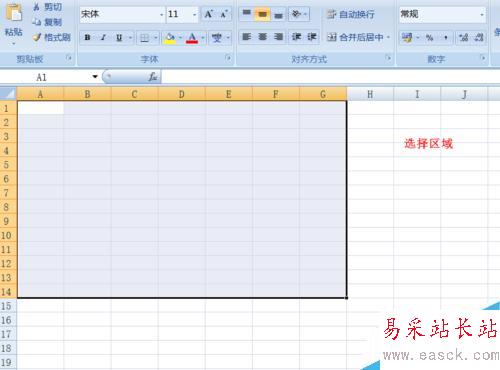Click the Insert Function fx button

coord(153,77)
